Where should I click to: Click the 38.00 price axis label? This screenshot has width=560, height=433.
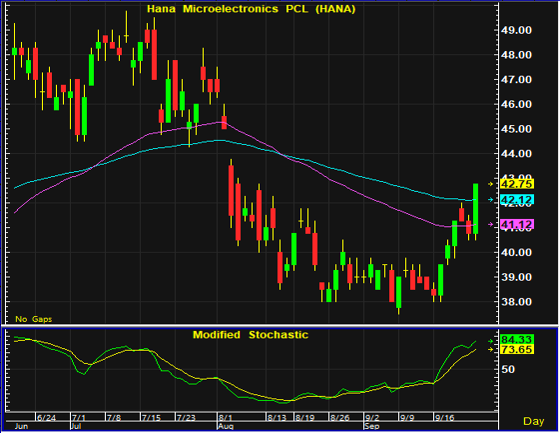click(x=516, y=302)
